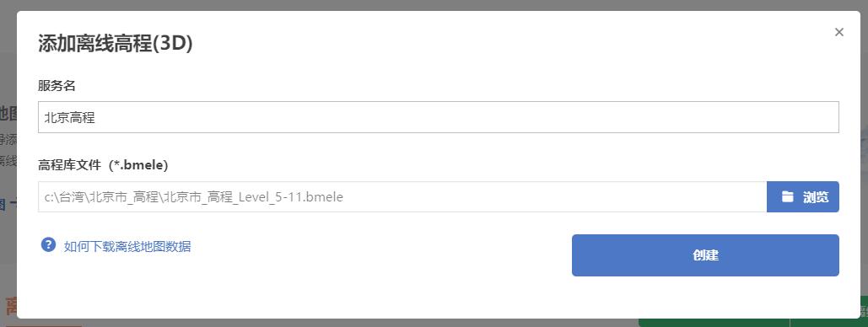Click the 服务名 field label

point(57,86)
